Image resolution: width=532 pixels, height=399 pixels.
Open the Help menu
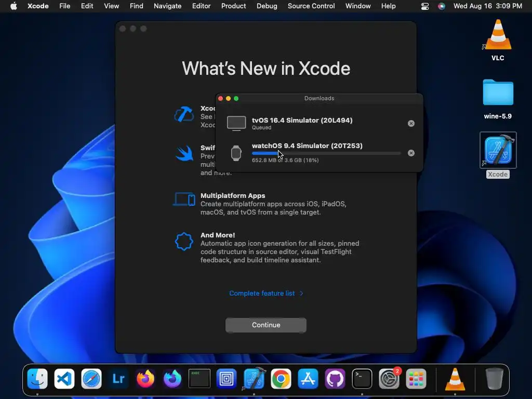coord(388,6)
